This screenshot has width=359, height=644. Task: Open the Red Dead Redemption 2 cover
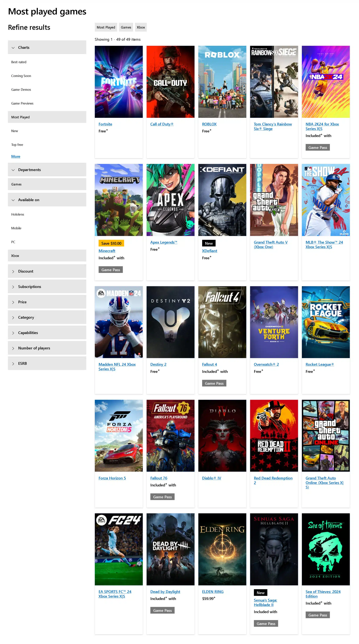274,436
